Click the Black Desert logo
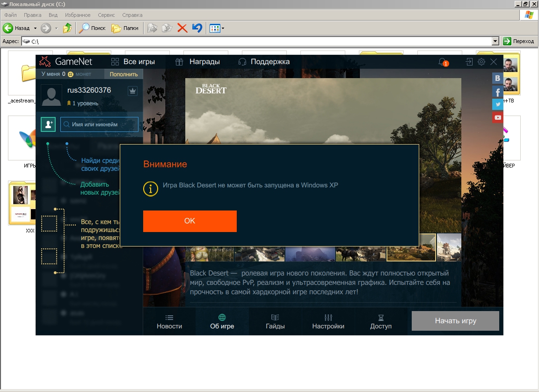Viewport: 539px width, 392px height. 211,88
